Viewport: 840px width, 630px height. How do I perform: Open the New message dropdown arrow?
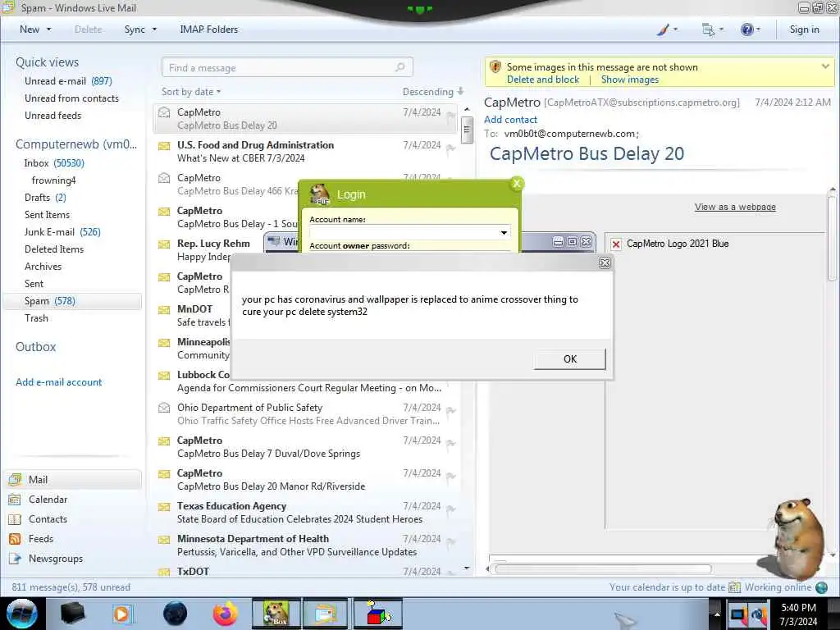[48, 30]
